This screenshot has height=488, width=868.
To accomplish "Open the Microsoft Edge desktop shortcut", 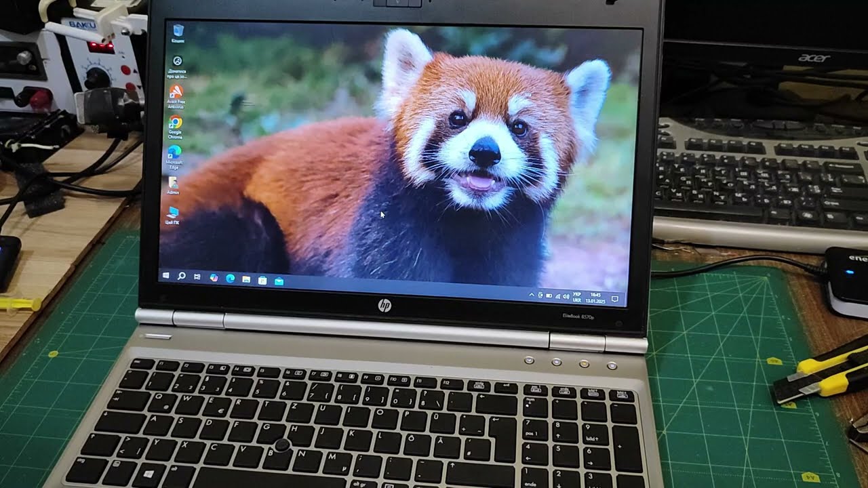I will 174,157.
